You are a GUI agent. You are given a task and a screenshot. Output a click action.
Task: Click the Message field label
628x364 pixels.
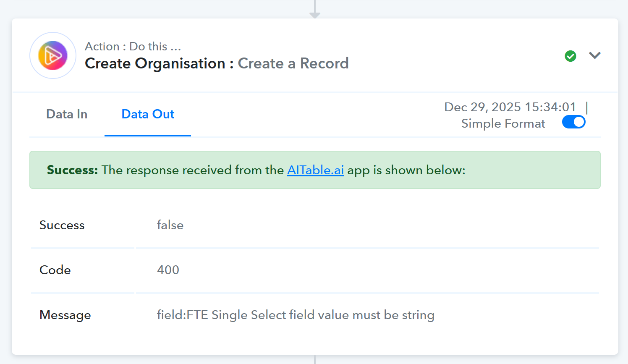tap(65, 315)
